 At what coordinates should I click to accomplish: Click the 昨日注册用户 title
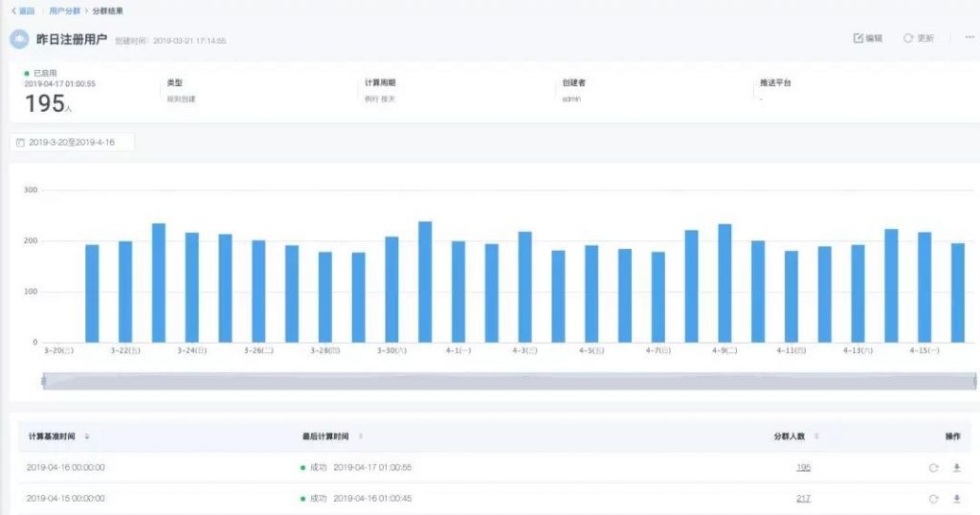coord(71,39)
